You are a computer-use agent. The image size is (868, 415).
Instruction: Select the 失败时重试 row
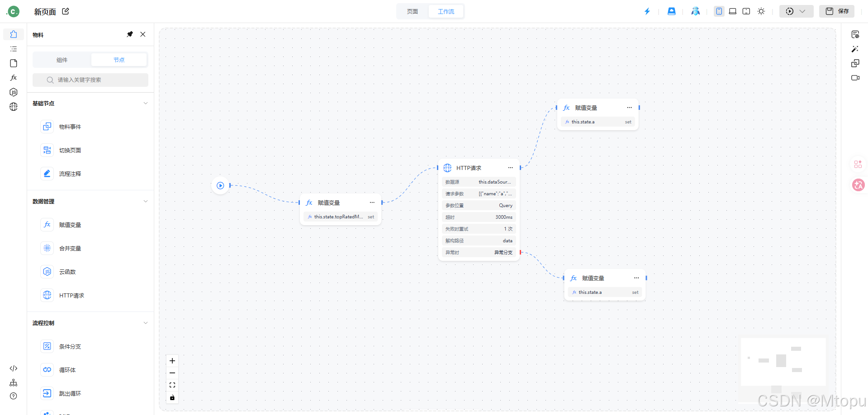coord(479,229)
